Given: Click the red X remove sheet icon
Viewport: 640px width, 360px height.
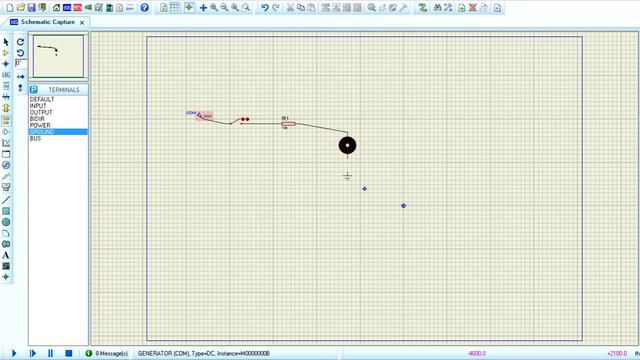Looking at the screenshot, I should coord(473,7).
